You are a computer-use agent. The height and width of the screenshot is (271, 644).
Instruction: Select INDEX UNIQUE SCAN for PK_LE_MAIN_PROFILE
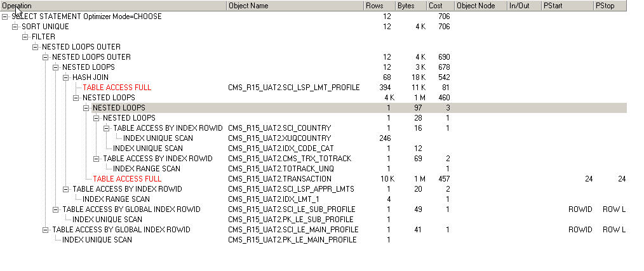97,240
